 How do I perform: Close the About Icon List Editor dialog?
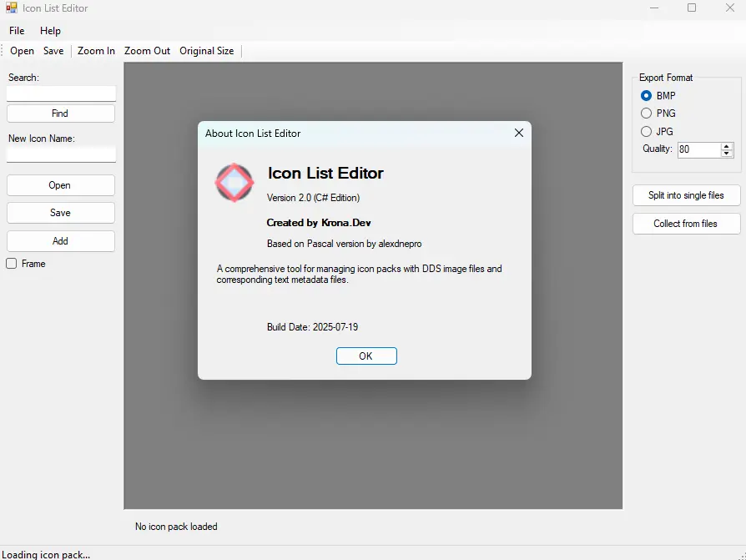point(519,133)
